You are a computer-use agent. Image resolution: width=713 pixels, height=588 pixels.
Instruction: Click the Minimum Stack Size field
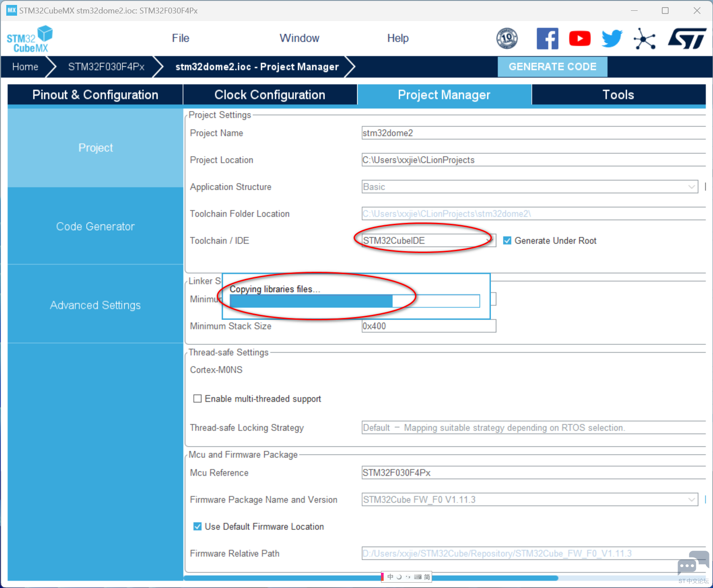pos(429,326)
